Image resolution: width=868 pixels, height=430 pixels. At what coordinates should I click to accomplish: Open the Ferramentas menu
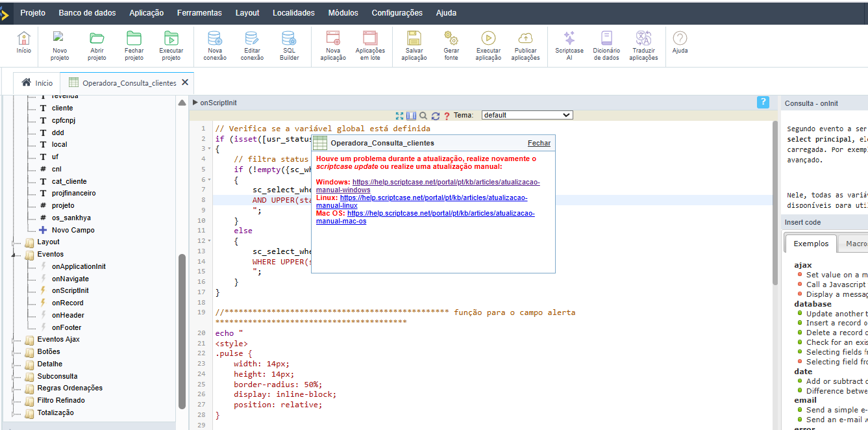tap(199, 12)
